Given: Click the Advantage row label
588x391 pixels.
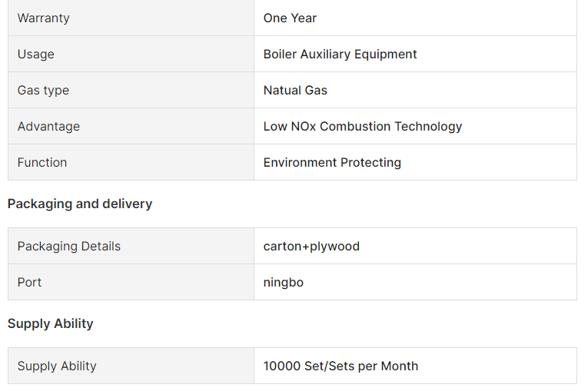Looking at the screenshot, I should [x=48, y=126].
